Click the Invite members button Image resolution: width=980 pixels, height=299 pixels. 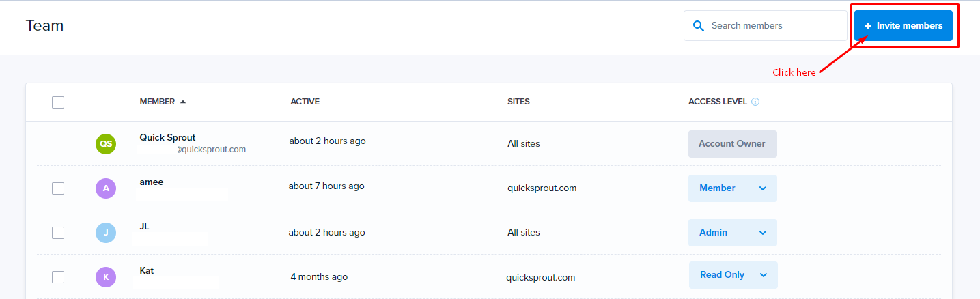903,25
